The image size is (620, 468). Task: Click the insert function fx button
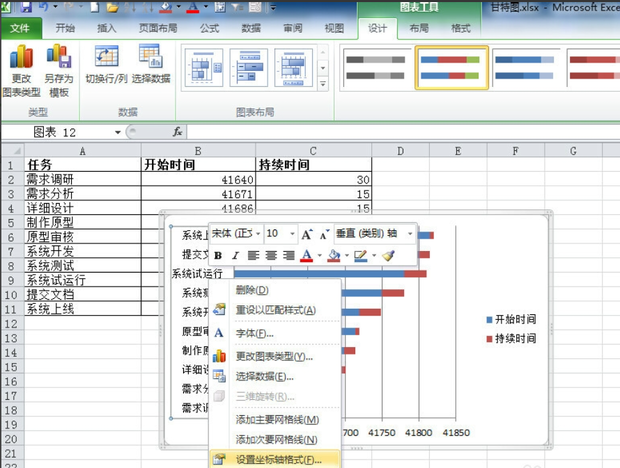click(x=177, y=132)
